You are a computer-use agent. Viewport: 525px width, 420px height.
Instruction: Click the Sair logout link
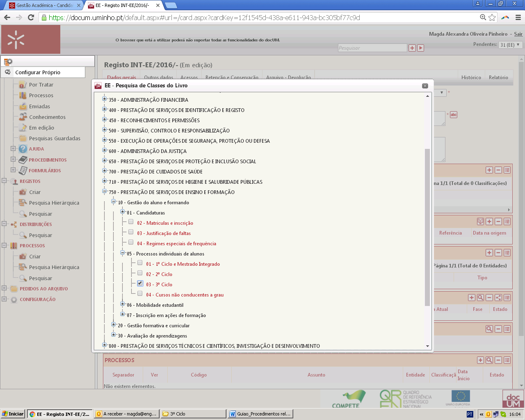coord(518,34)
